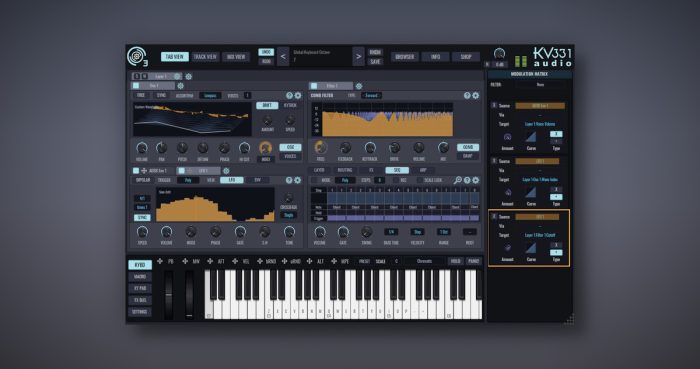Click the sequencer magnifier zoom icon

coord(458,180)
